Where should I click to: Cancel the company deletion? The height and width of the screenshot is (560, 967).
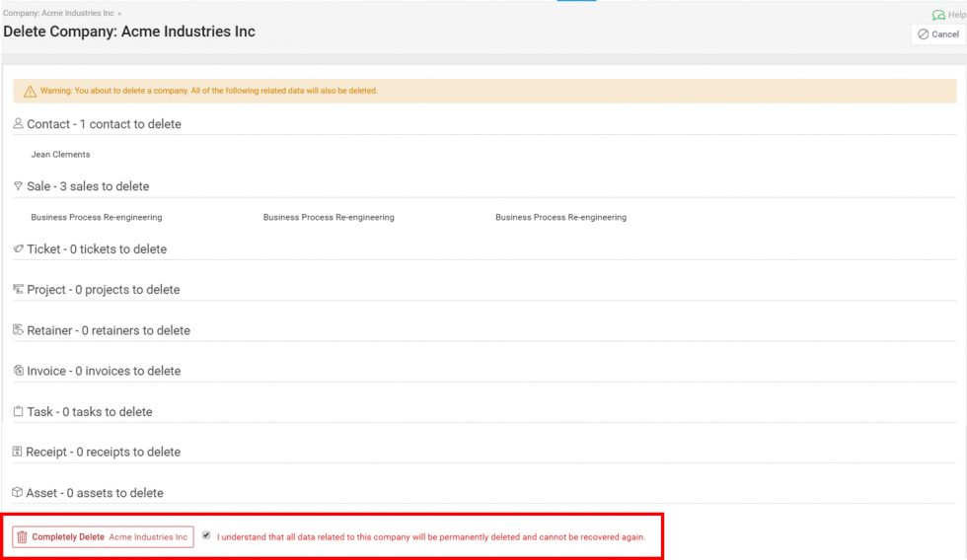[x=937, y=35]
